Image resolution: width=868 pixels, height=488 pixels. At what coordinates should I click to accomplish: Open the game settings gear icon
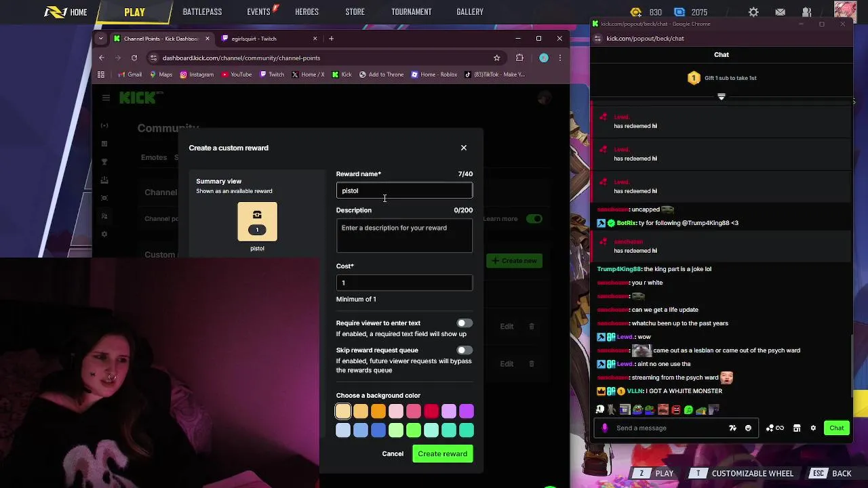click(753, 12)
